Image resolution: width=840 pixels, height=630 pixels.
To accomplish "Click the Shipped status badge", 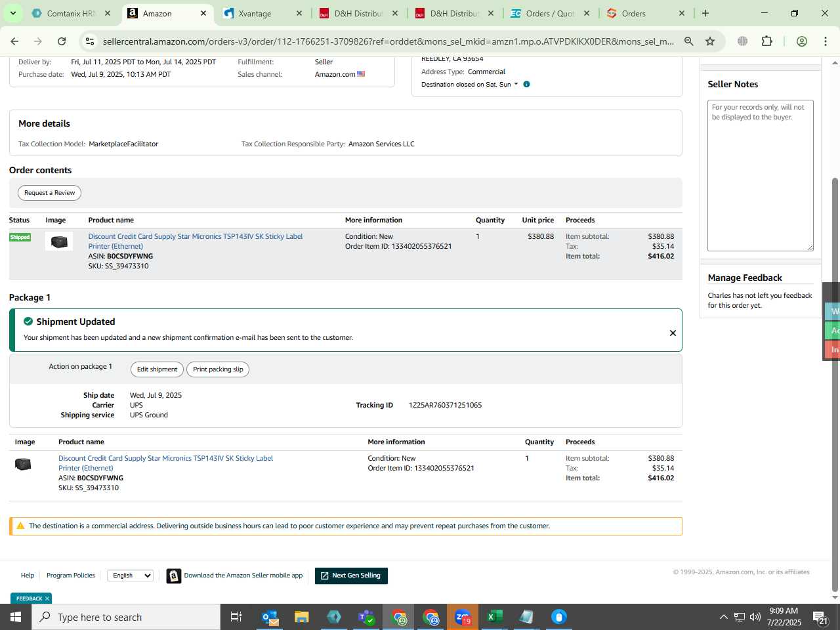I will pos(20,237).
